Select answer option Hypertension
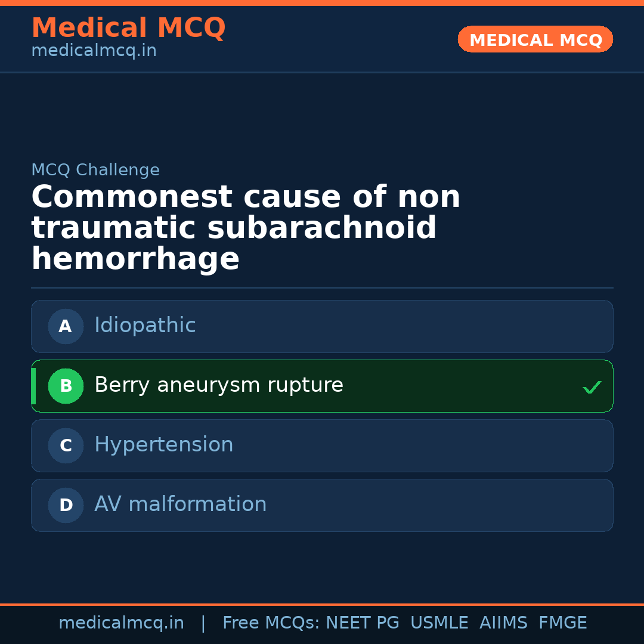This screenshot has width=644, height=644. (x=322, y=445)
